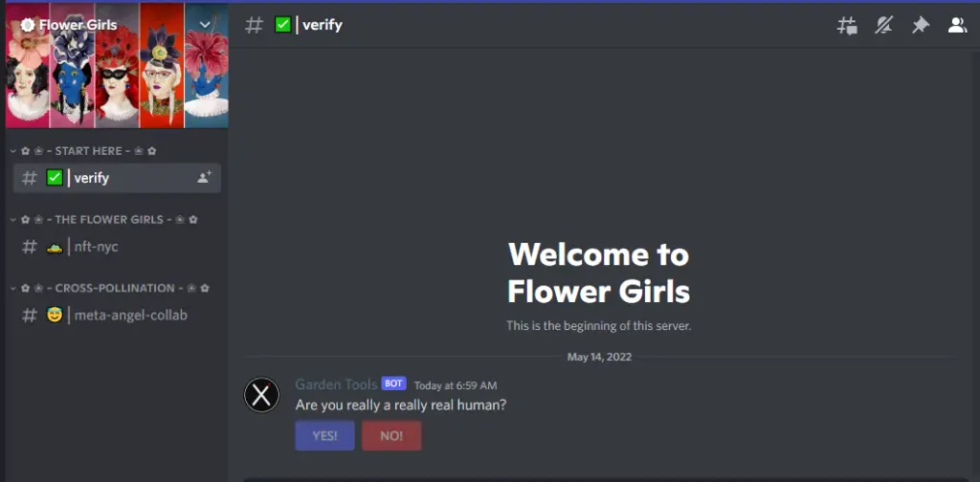The width and height of the screenshot is (980, 482).
Task: Collapse THE FLOWER GIRLS category
Action: coord(108,220)
